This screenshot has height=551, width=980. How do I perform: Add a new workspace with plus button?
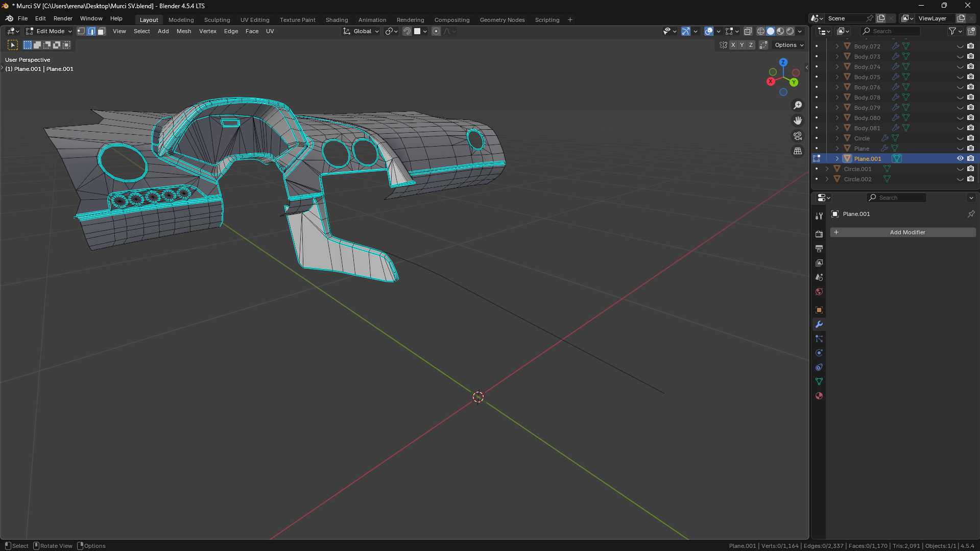[570, 20]
